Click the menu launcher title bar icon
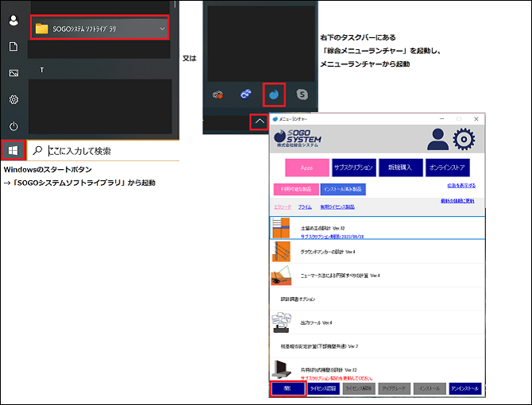The height and width of the screenshot is (405, 532). (x=276, y=119)
